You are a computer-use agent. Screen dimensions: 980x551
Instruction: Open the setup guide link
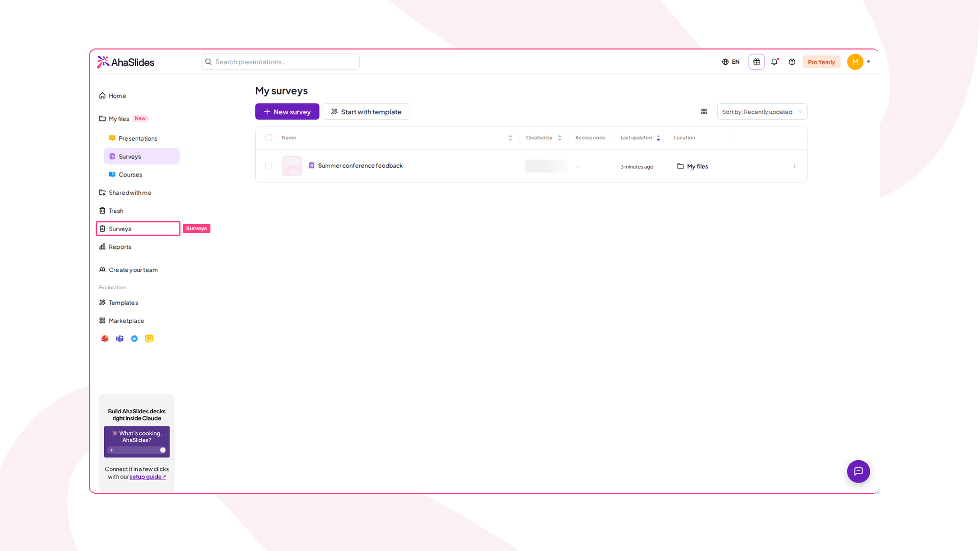click(x=148, y=477)
